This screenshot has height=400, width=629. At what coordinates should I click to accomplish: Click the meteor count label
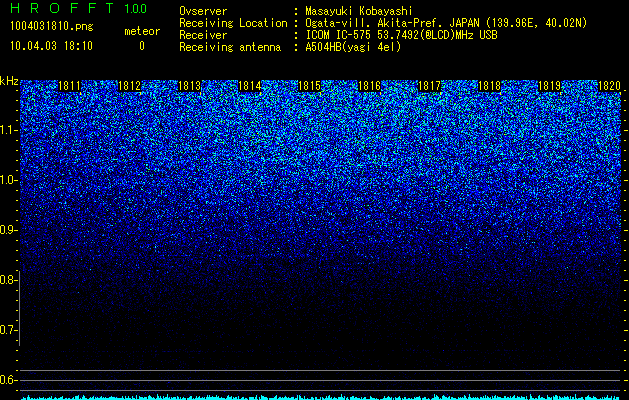(142, 31)
